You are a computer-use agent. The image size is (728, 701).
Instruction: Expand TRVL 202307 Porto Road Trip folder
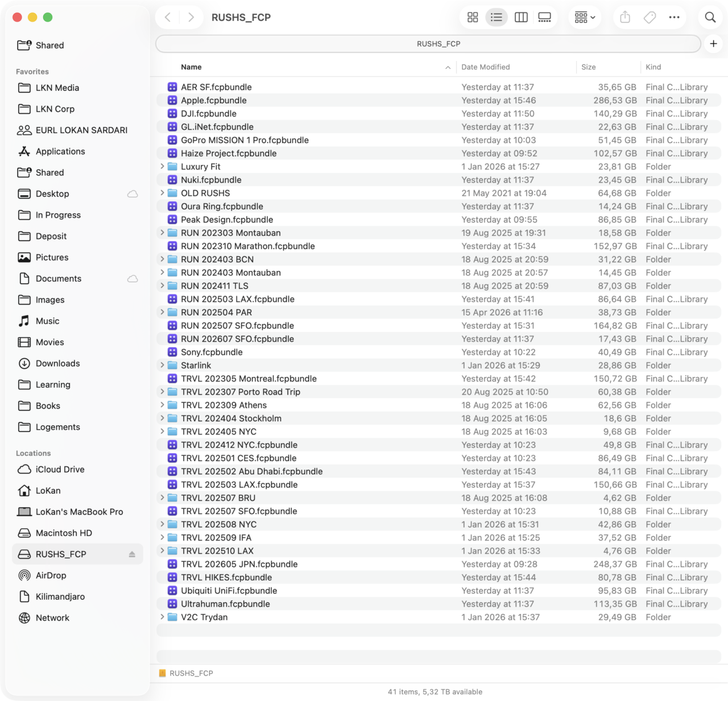[162, 392]
